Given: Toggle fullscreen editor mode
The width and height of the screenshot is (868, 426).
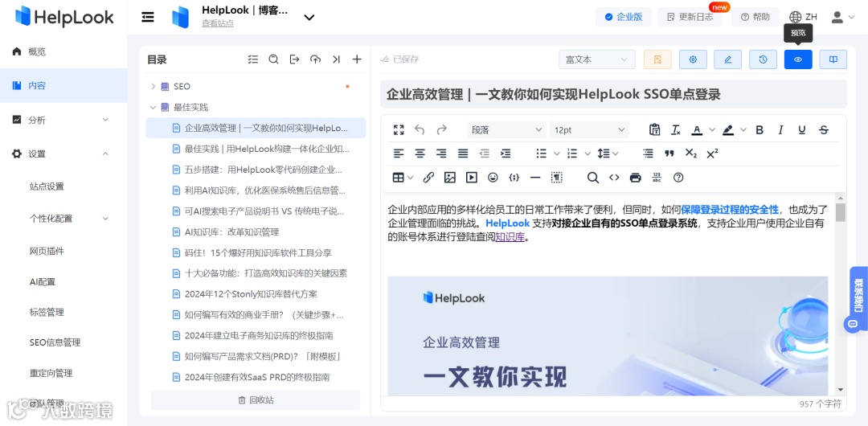Looking at the screenshot, I should point(399,129).
